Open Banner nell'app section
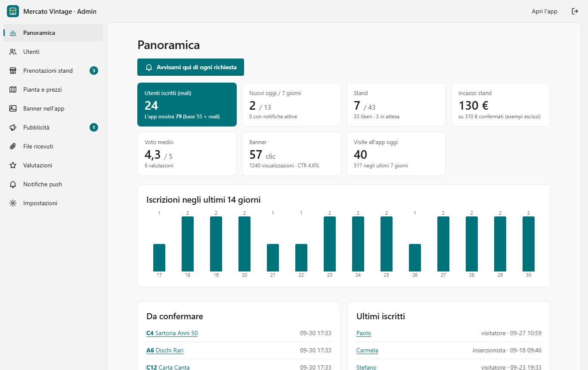The width and height of the screenshot is (588, 370). 53,108
